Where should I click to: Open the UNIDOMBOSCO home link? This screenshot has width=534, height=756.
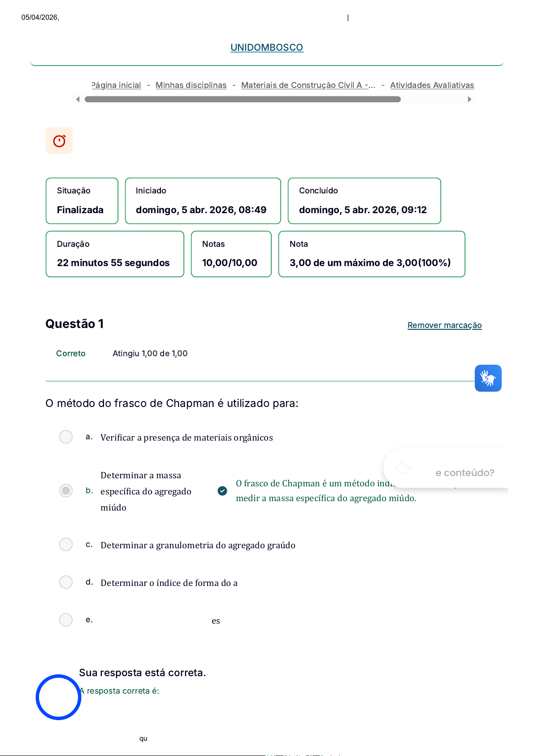coord(267,48)
